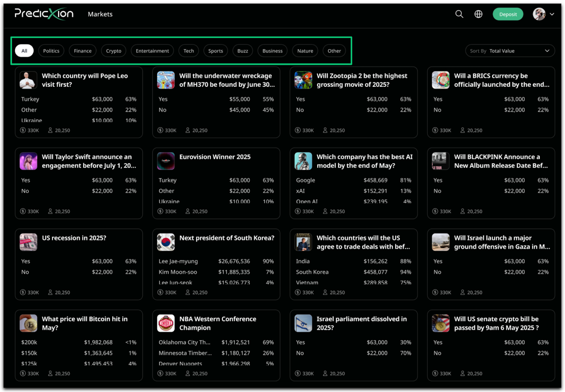Select the Tech category filter
This screenshot has width=565, height=392.
tap(189, 51)
